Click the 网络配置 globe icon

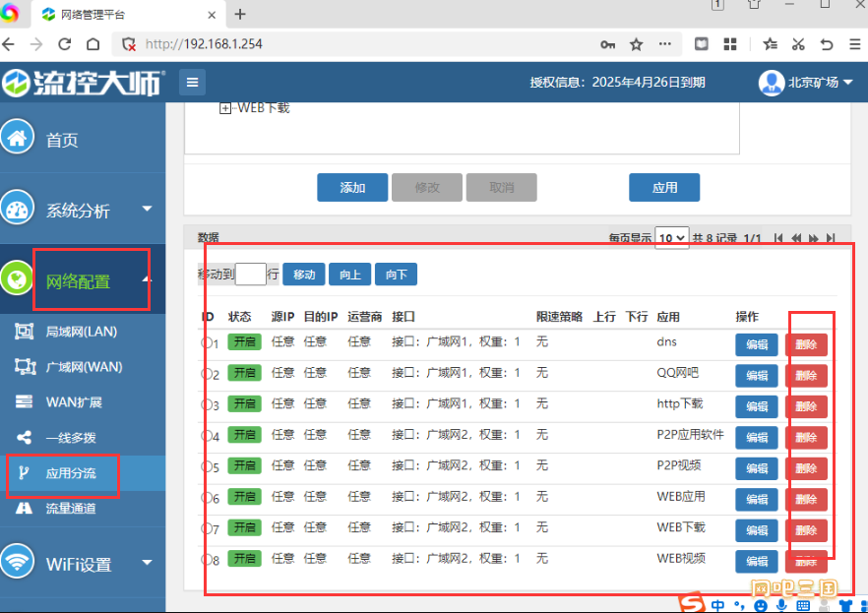pyautogui.click(x=17, y=278)
